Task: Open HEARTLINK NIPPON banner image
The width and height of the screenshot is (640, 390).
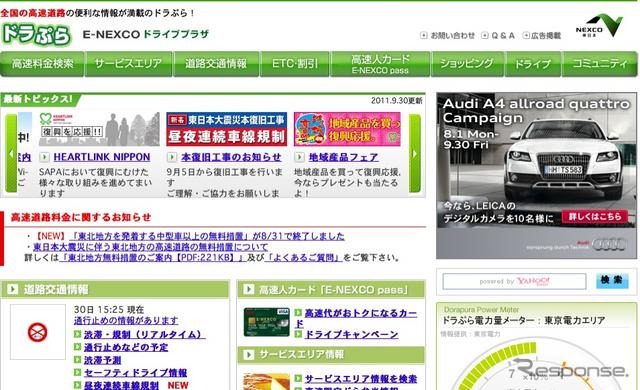Action: (99, 129)
